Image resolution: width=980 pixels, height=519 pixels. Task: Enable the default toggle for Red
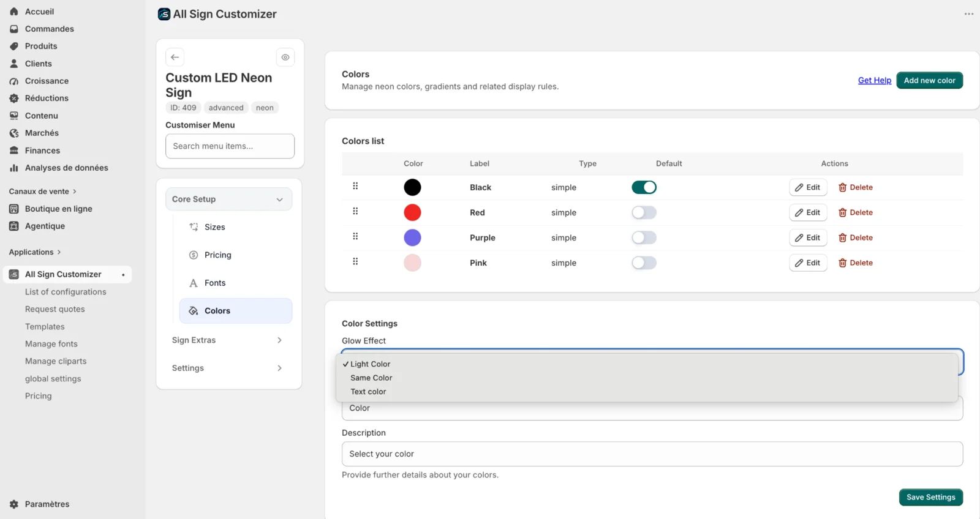pos(644,212)
